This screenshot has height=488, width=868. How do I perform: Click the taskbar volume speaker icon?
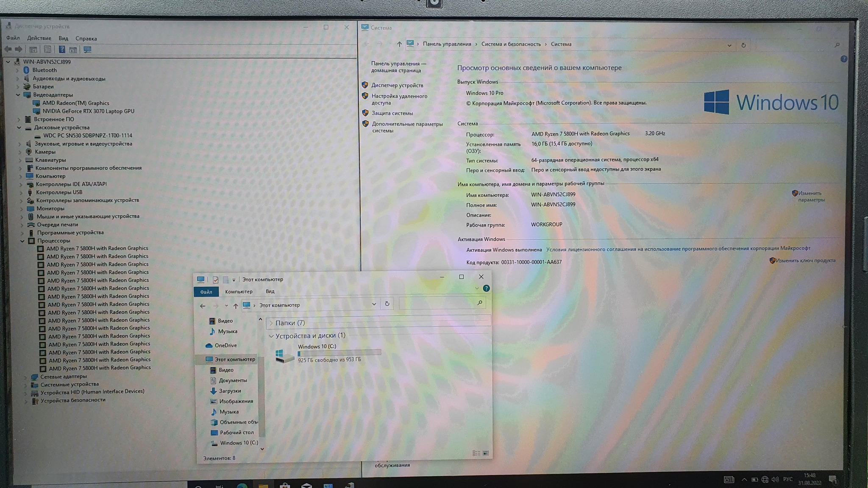[x=775, y=480]
